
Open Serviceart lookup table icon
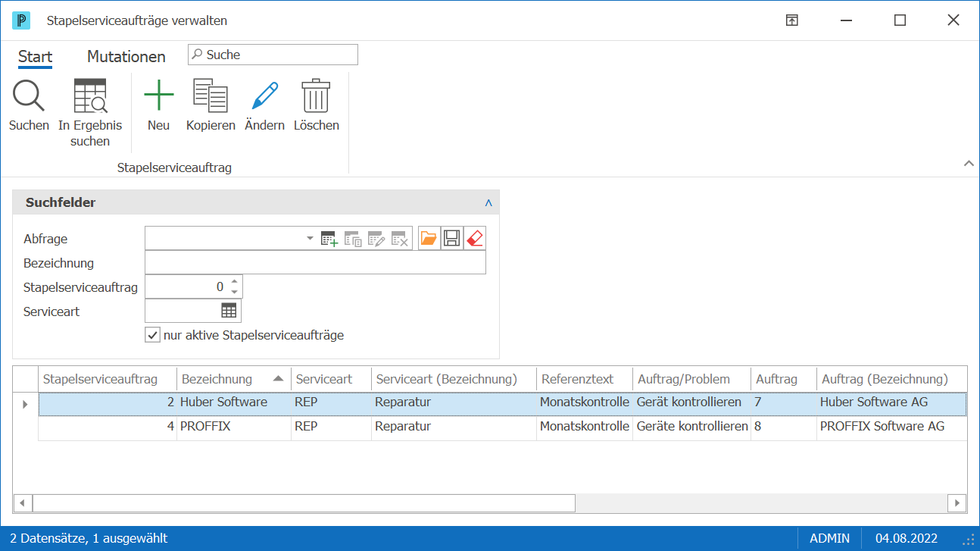coord(229,311)
